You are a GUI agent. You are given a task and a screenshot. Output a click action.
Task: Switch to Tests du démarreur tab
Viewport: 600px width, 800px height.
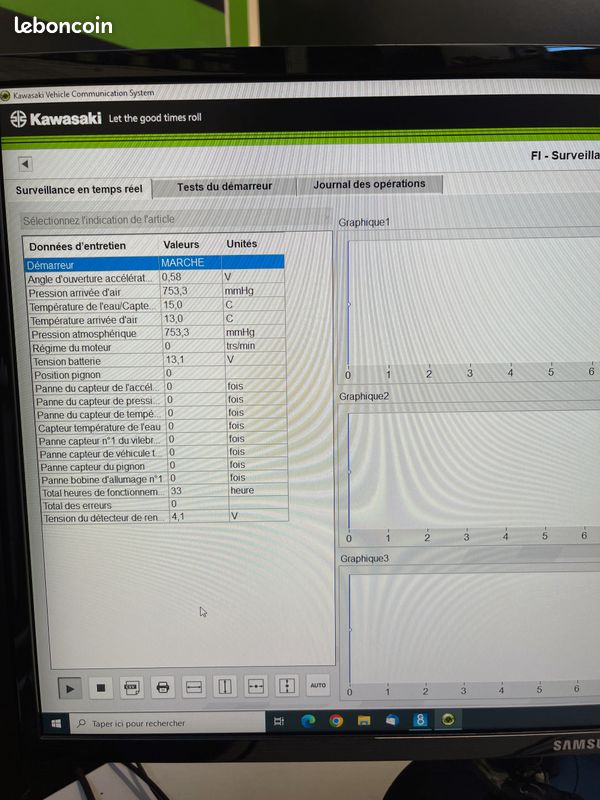coord(224,186)
